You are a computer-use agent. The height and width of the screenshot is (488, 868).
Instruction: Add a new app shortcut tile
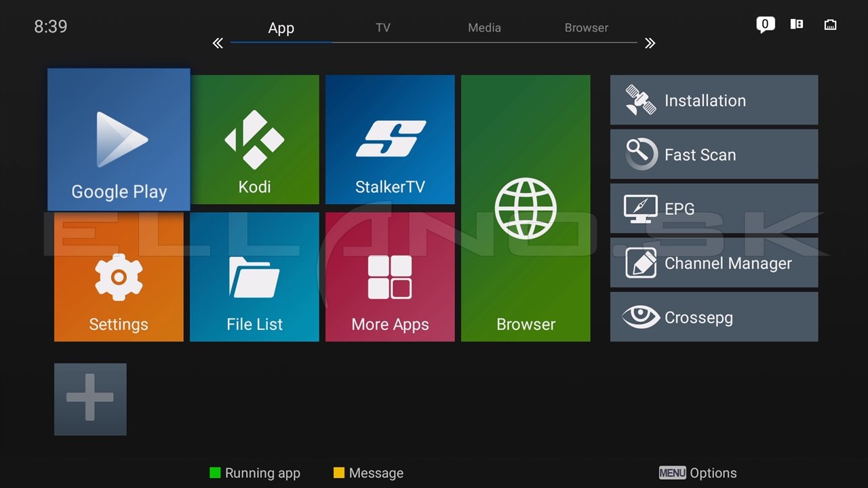pos(90,399)
